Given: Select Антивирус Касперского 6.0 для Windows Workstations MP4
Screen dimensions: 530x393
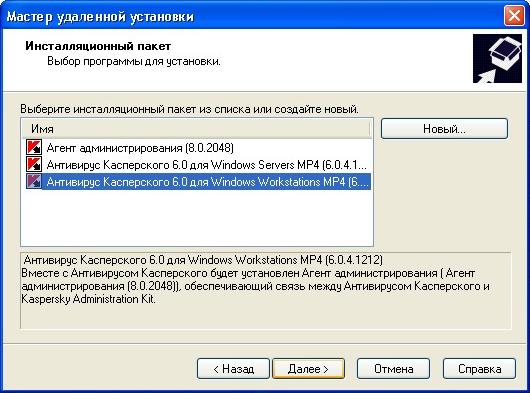Looking at the screenshot, I should tap(206, 181).
